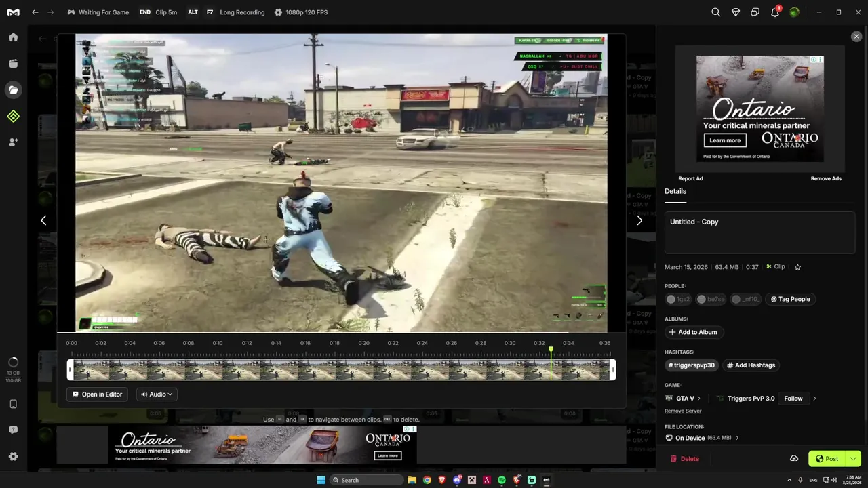This screenshot has height=488, width=868.
Task: Click the Remove Ads link
Action: pyautogui.click(x=826, y=178)
